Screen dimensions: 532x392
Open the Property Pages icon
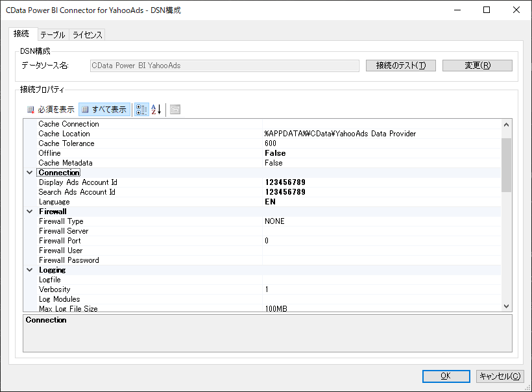175,110
